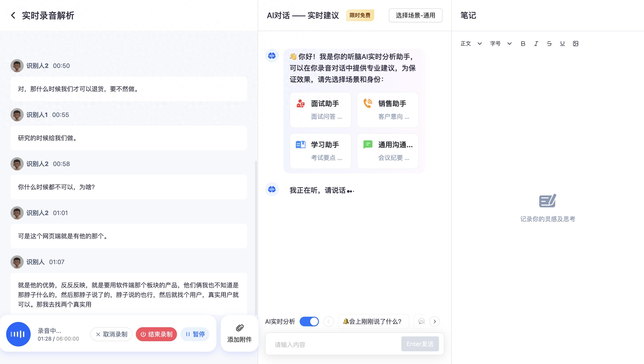This screenshot has height=364, width=644.
Task: Apply underline formatting in notes panel
Action: coord(562,44)
